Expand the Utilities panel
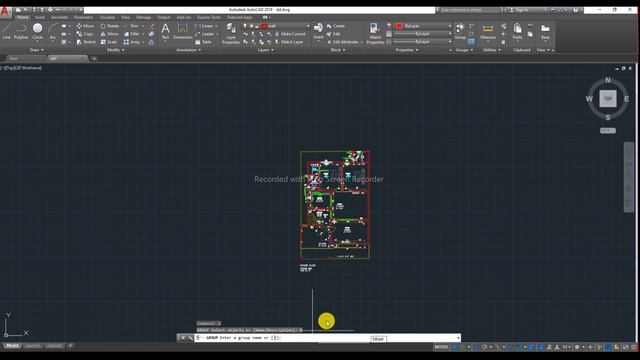Image resolution: width=640 pixels, height=360 pixels. click(x=491, y=50)
